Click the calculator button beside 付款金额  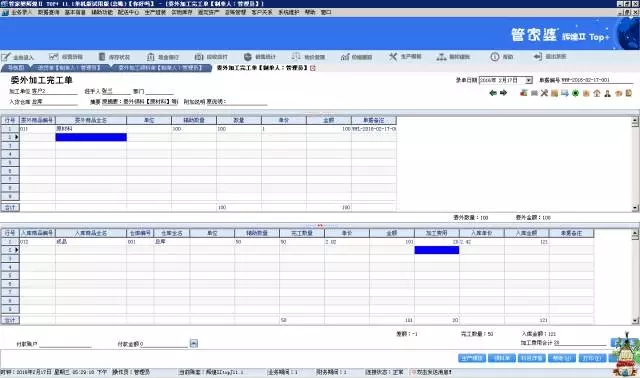pyautogui.click(x=194, y=344)
